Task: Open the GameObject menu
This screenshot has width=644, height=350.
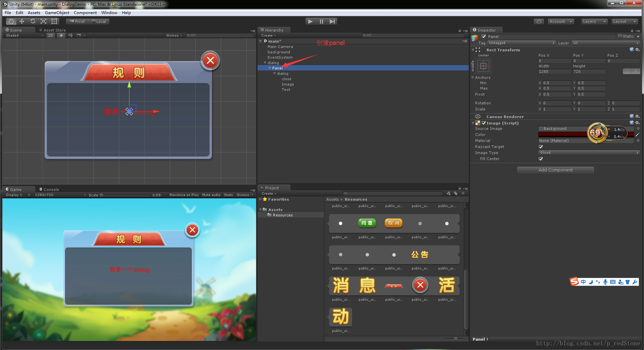Action: 57,13
